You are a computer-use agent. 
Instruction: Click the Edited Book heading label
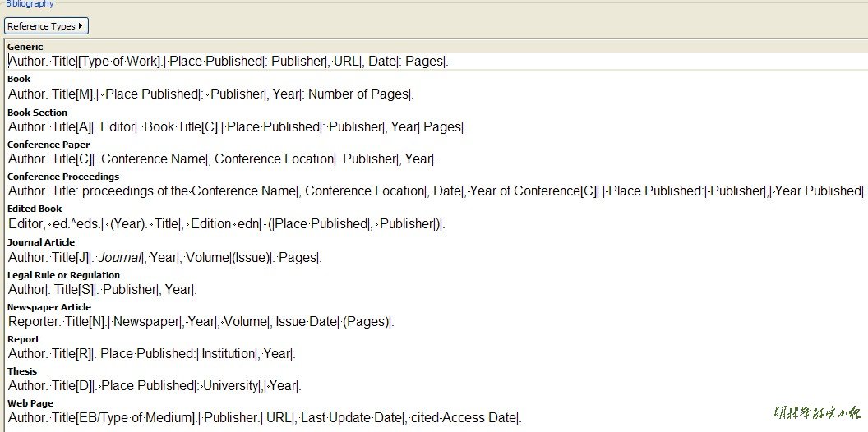(35, 209)
